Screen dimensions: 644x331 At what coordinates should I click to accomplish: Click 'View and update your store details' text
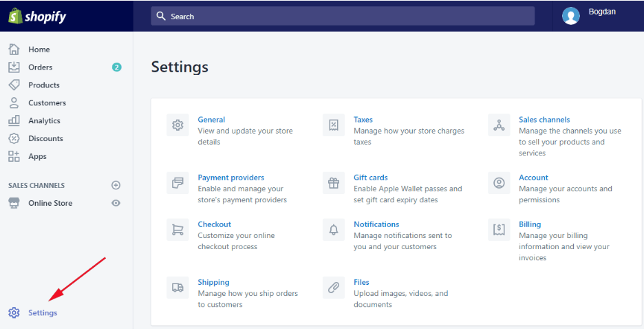(x=245, y=136)
